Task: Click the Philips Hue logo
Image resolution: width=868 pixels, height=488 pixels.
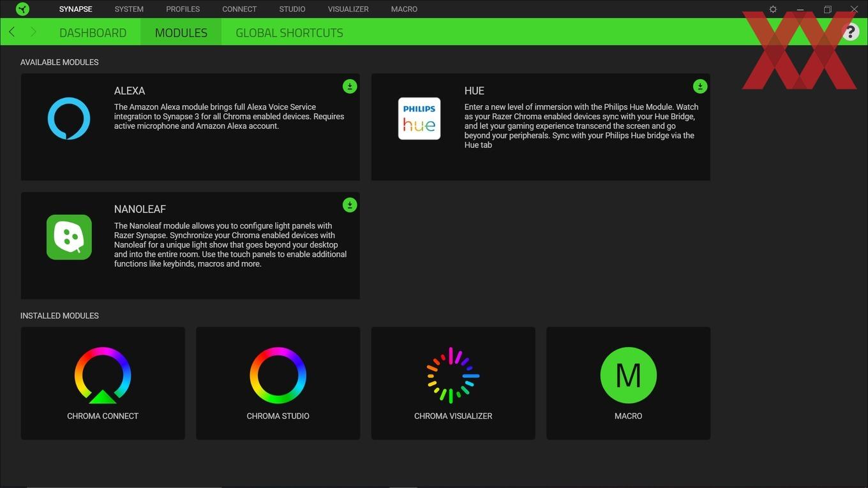Action: (x=419, y=119)
